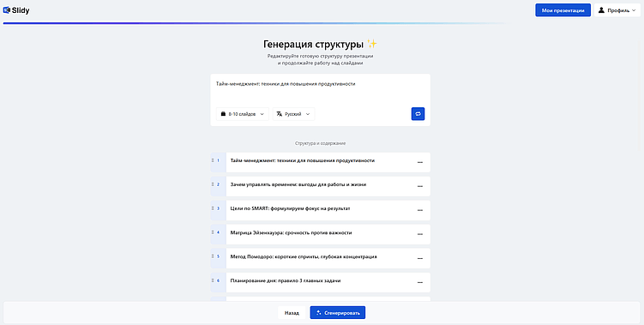Select slide title Тайм-менеджмент: техники для повышения
Screen dimensions: 644x325
tap(303, 160)
